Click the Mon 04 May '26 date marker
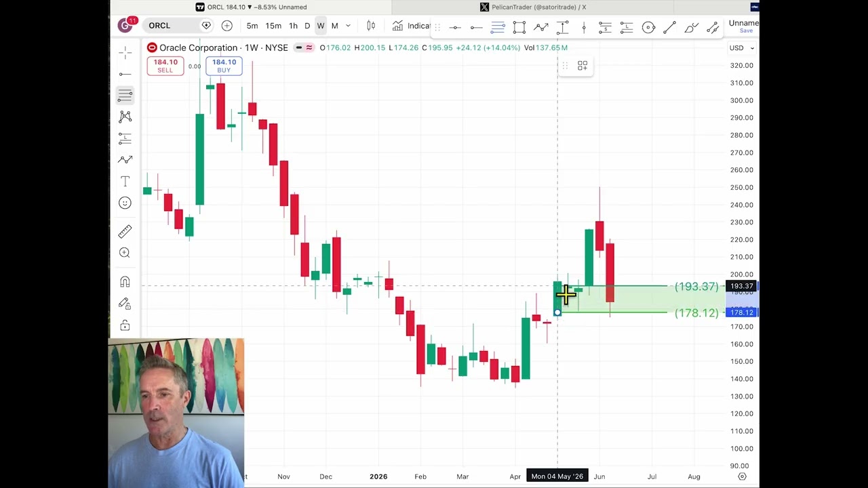The width and height of the screenshot is (868, 488). (557, 476)
